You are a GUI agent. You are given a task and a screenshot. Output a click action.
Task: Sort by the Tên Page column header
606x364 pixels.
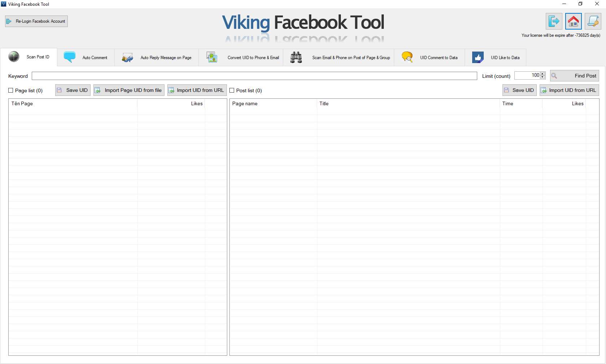(73, 103)
